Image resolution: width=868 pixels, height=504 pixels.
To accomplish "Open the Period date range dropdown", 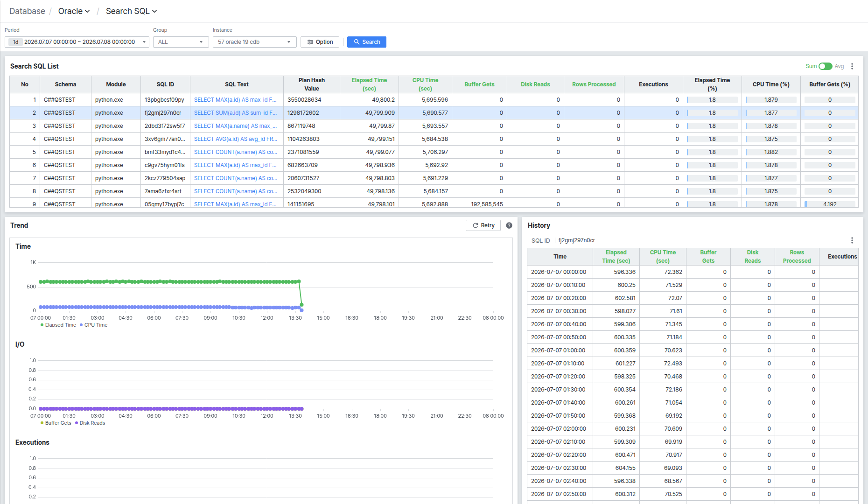I will click(77, 42).
